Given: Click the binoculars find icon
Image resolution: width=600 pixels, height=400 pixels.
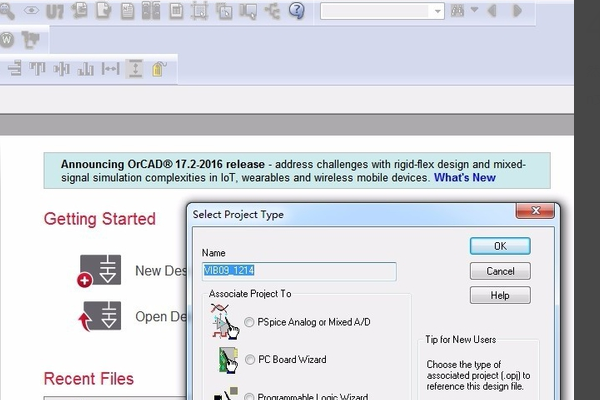Looking at the screenshot, I should [457, 11].
